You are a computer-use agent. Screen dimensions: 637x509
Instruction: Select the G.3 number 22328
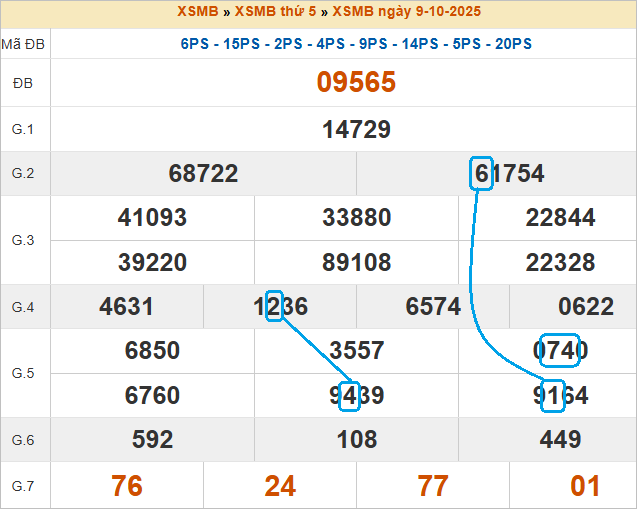560,263
